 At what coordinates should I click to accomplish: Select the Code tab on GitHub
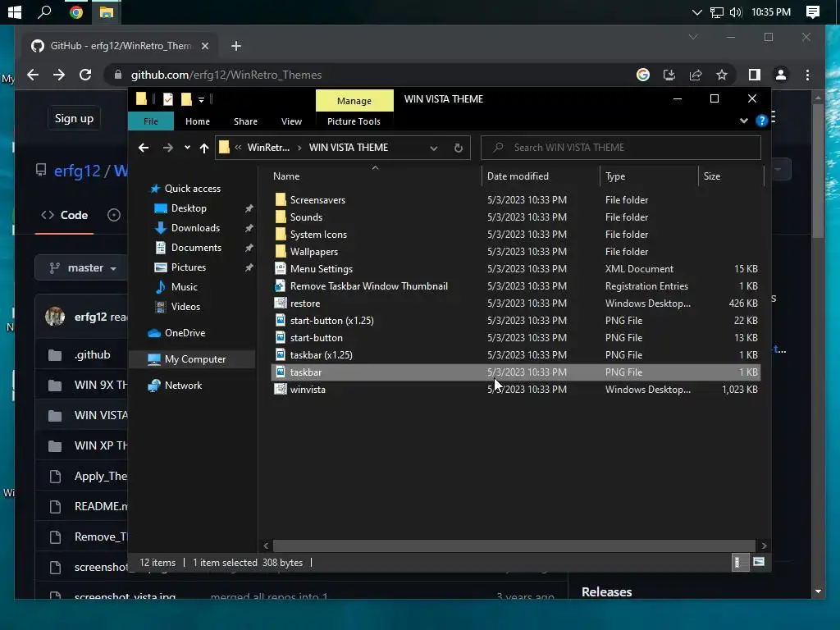click(x=64, y=216)
